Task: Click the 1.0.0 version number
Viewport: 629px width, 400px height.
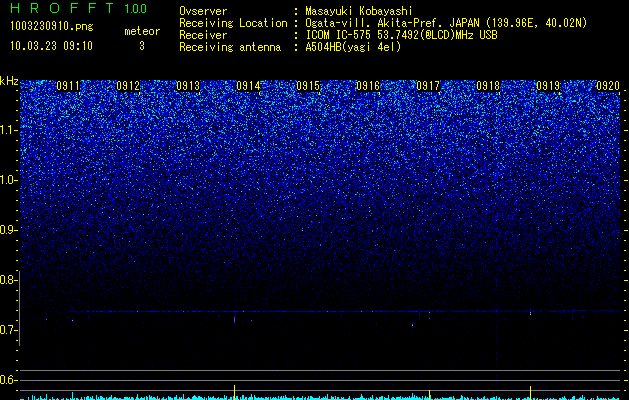Action: click(136, 8)
